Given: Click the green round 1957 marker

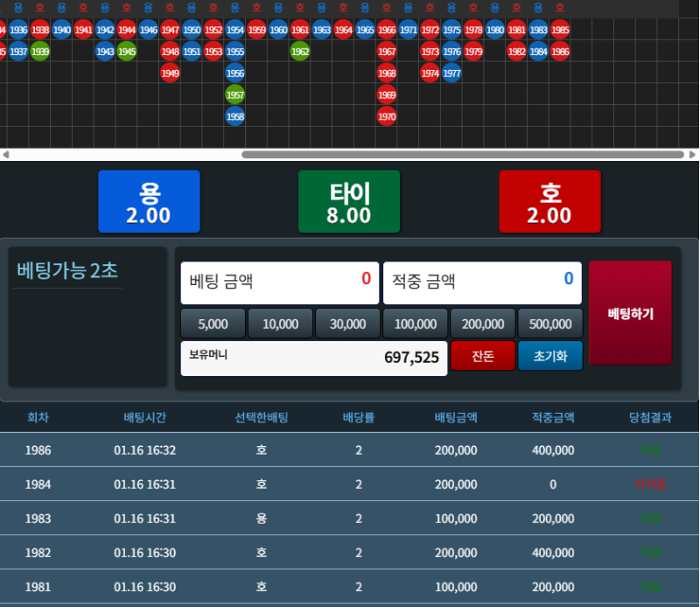Looking at the screenshot, I should tap(234, 94).
